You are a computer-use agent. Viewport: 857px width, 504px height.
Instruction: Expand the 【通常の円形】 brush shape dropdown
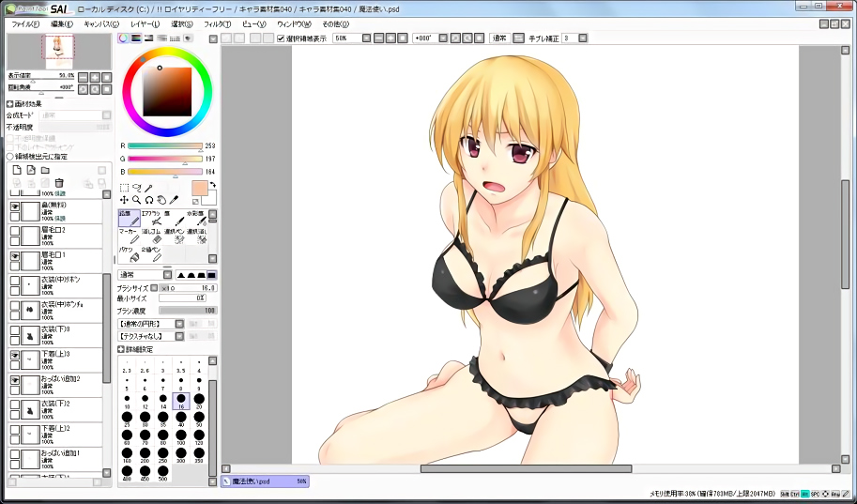tap(179, 323)
